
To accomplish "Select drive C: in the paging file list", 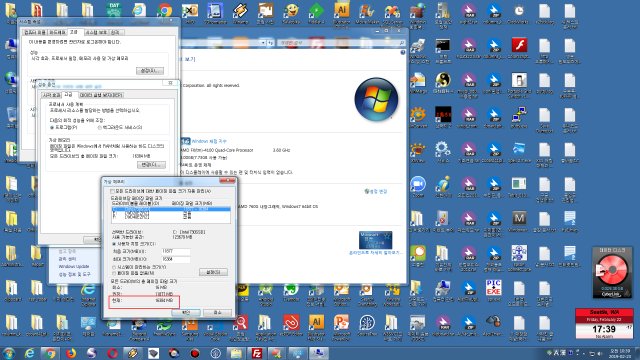I will pos(171,209).
